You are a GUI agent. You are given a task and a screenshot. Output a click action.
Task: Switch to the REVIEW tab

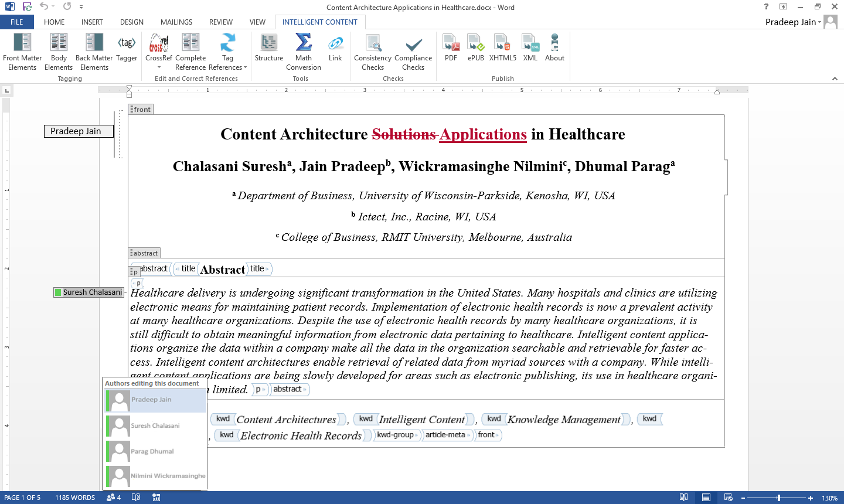pyautogui.click(x=221, y=22)
